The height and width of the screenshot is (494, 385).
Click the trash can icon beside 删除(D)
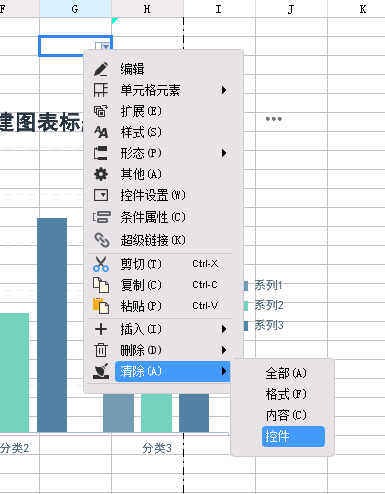[101, 350]
